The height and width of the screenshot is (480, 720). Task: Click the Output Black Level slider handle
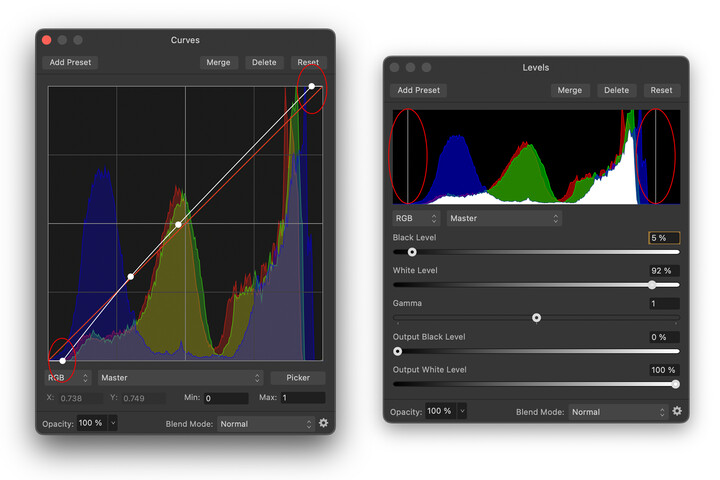tap(398, 351)
